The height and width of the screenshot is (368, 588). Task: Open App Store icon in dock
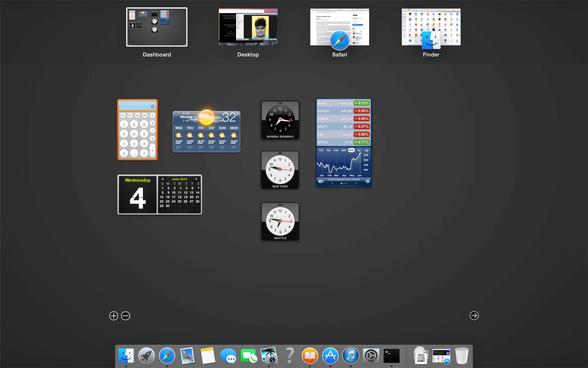(x=330, y=356)
